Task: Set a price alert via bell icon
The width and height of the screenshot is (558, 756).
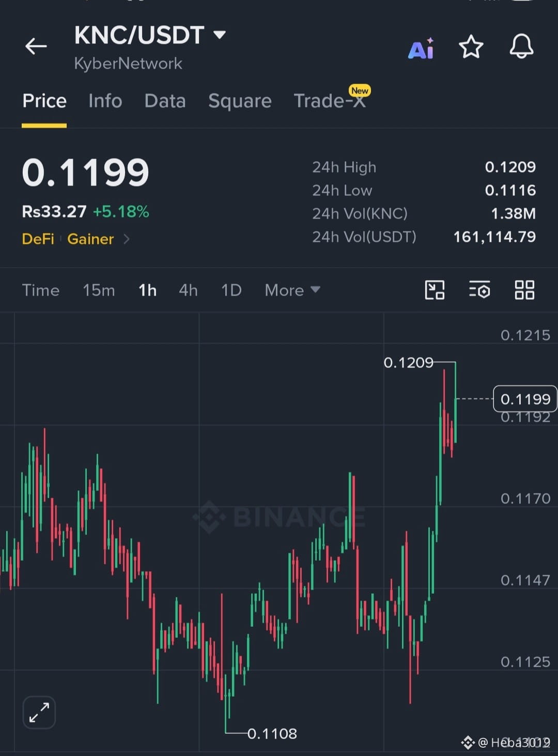Action: (x=521, y=47)
